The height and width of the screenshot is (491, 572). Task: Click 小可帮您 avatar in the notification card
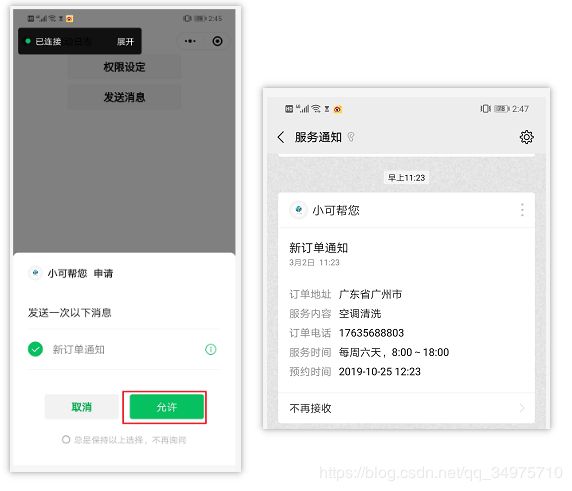299,210
